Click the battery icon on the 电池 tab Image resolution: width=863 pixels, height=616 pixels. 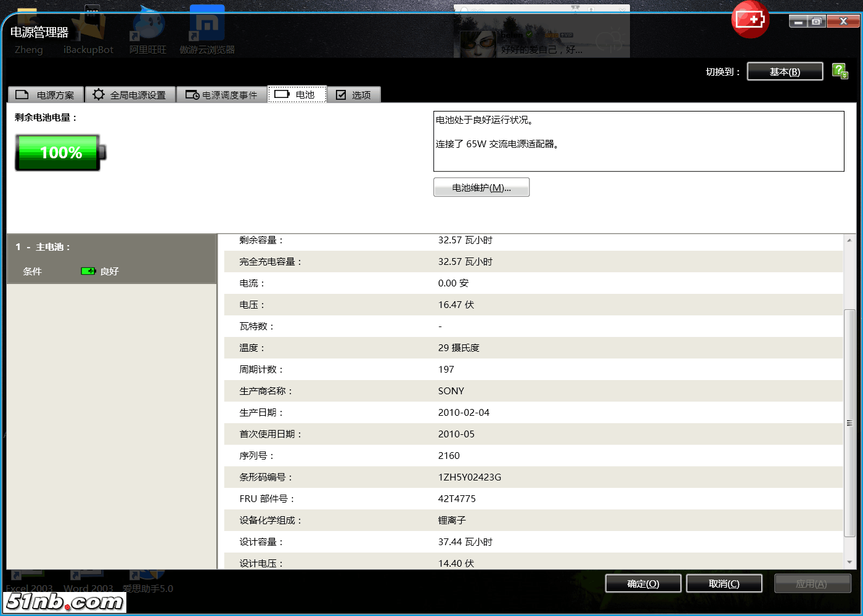point(282,95)
